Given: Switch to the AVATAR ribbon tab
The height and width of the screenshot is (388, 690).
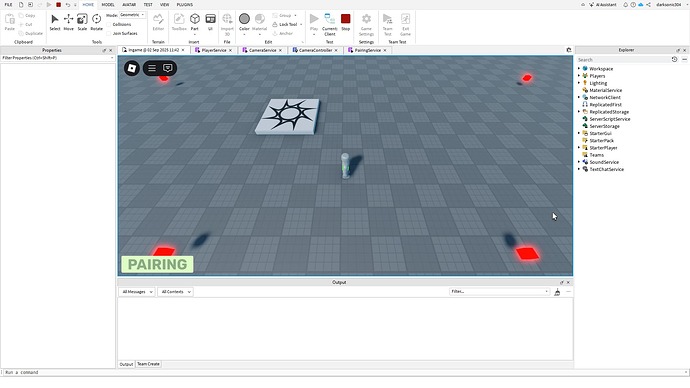Looking at the screenshot, I should tap(129, 4).
